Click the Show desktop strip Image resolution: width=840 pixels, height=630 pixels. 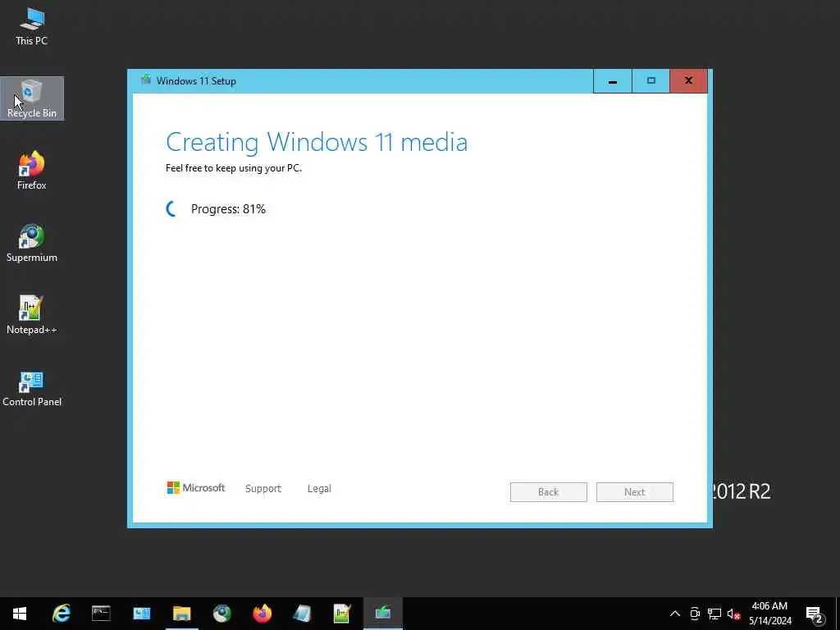click(x=838, y=614)
